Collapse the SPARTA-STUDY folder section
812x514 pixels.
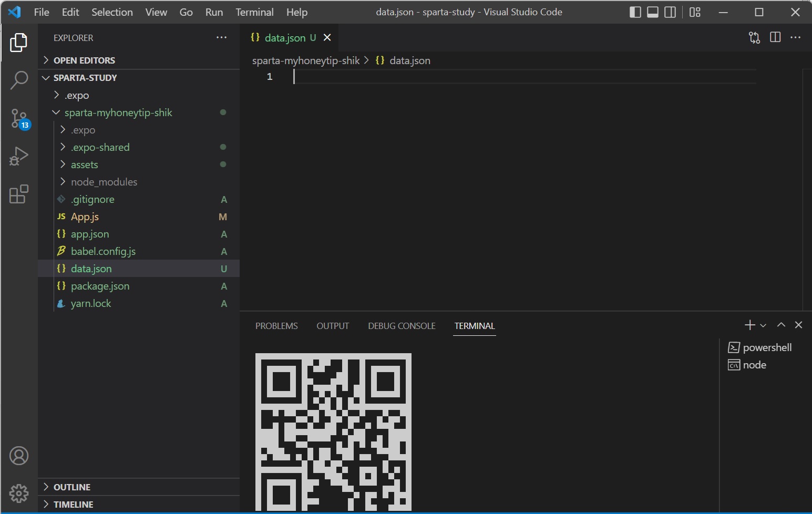pyautogui.click(x=139, y=78)
